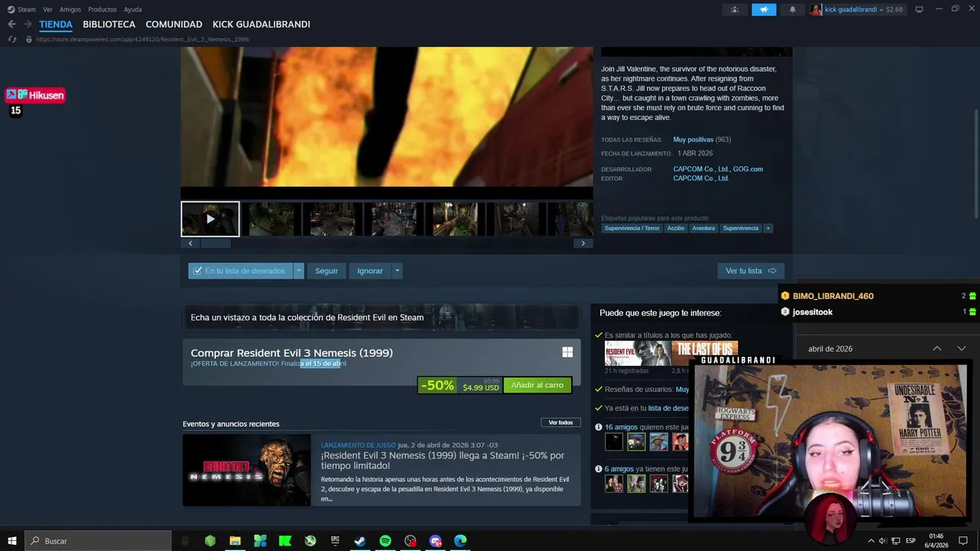Switch to Big Picture mode via monitor icon
Image resolution: width=980 pixels, height=551 pixels.
coord(919,9)
